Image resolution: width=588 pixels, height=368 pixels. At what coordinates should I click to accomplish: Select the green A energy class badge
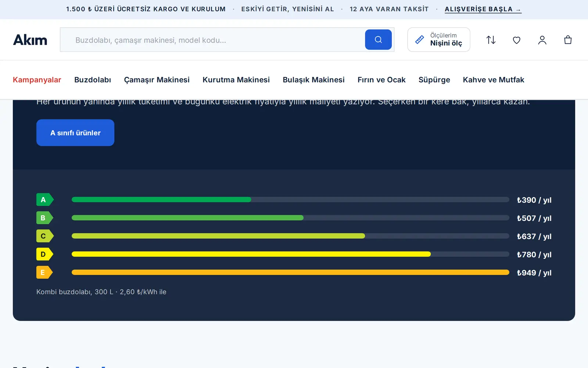(45, 200)
